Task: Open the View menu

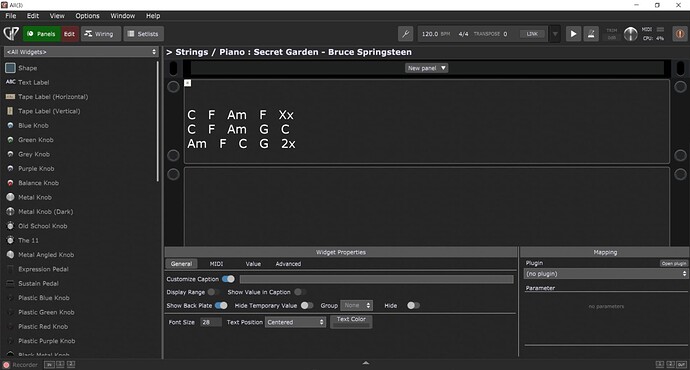Action: click(x=57, y=16)
